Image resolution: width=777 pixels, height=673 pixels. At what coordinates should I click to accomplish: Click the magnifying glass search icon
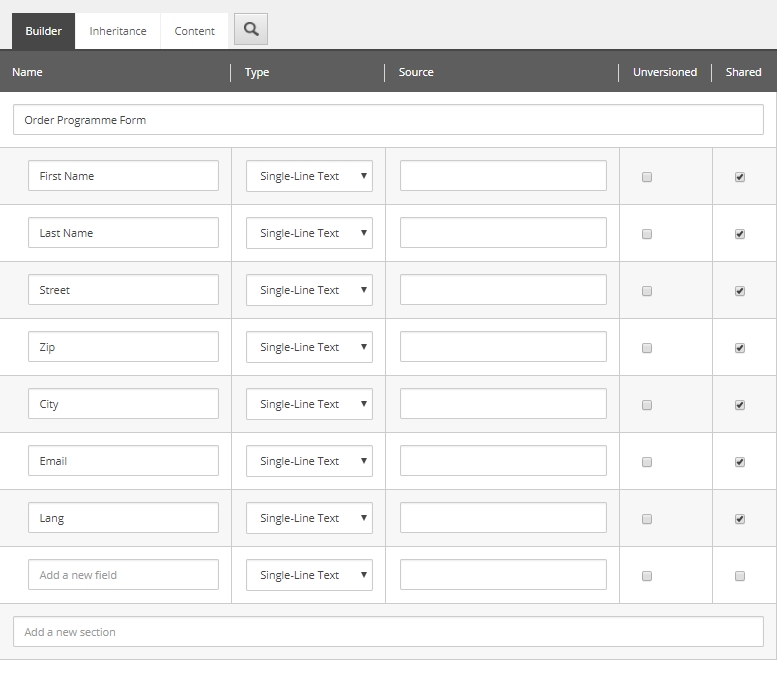click(251, 30)
